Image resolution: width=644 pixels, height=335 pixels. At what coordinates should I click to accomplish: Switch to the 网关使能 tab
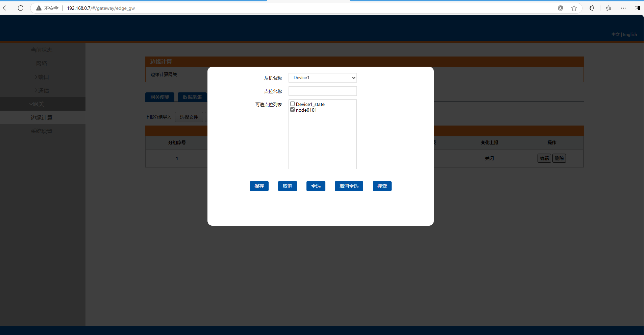point(160,97)
